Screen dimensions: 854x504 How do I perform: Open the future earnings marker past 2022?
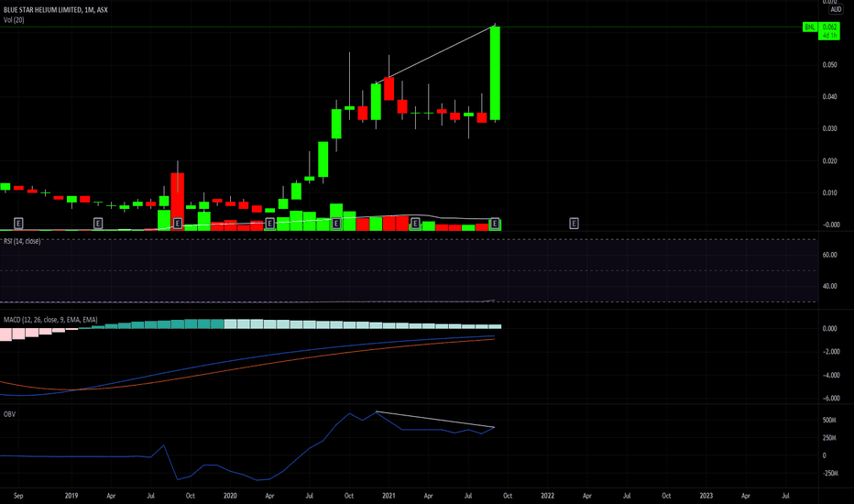[x=574, y=224]
